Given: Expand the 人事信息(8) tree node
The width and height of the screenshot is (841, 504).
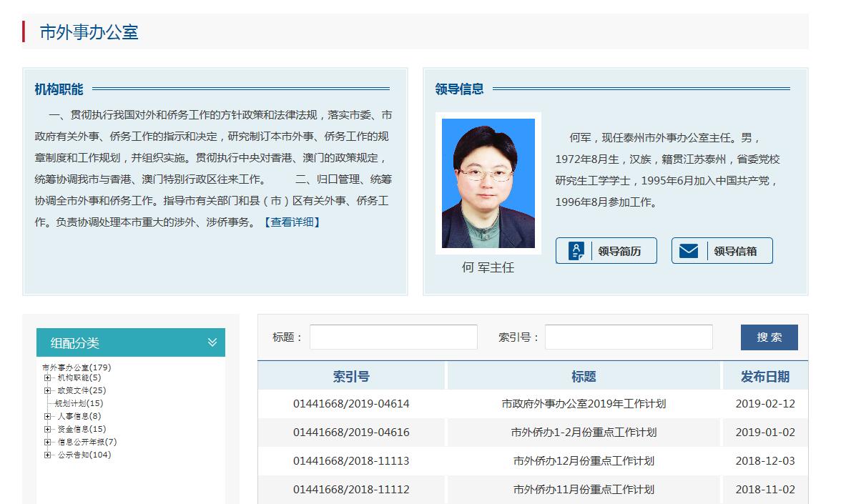Looking at the screenshot, I should [x=47, y=416].
